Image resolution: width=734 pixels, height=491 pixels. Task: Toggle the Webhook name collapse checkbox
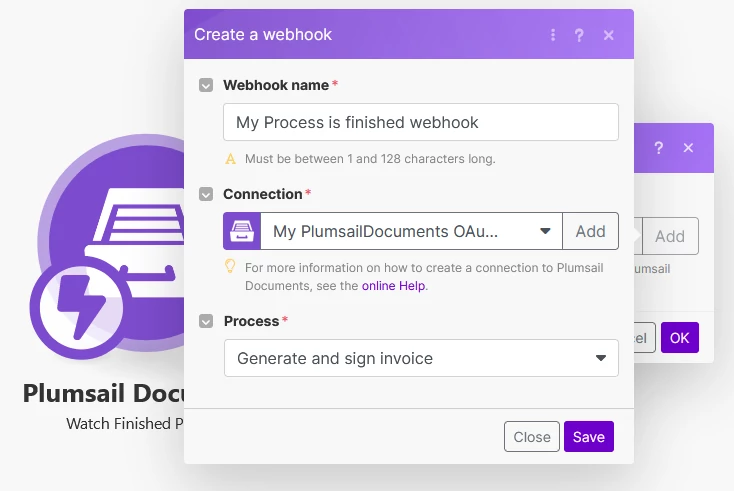[206, 85]
